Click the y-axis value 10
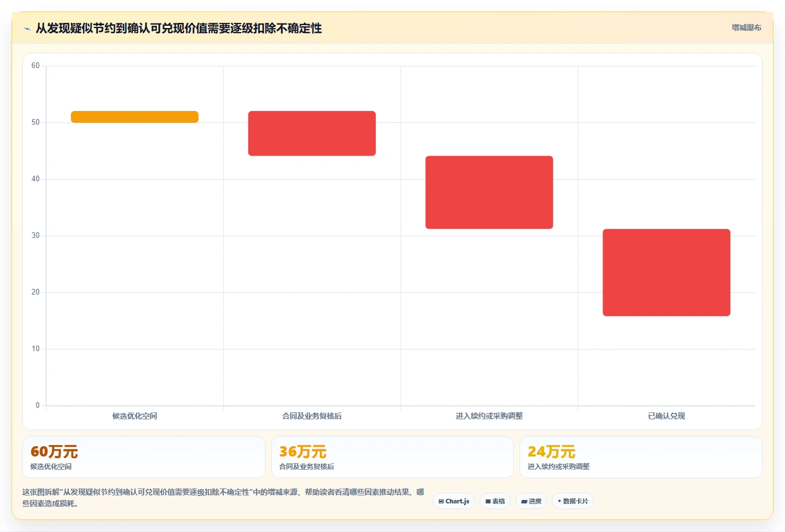The image size is (785, 532). click(35, 349)
